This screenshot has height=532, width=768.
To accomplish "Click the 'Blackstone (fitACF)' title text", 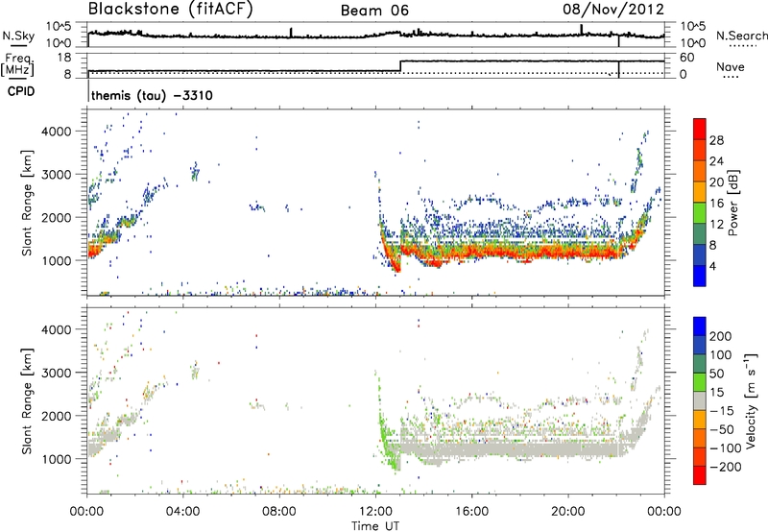I will click(171, 9).
